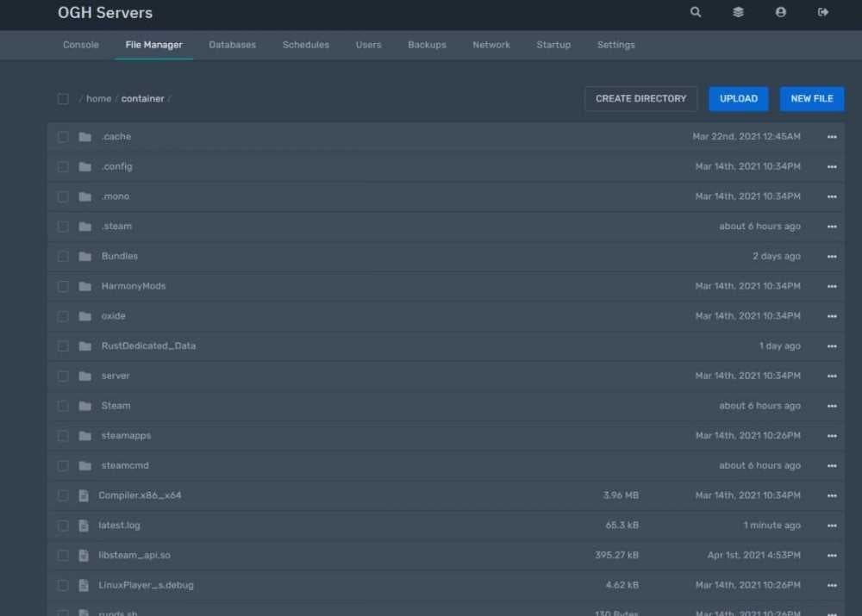Check the select-all checkbox beside the path
862x616 pixels.
63,99
